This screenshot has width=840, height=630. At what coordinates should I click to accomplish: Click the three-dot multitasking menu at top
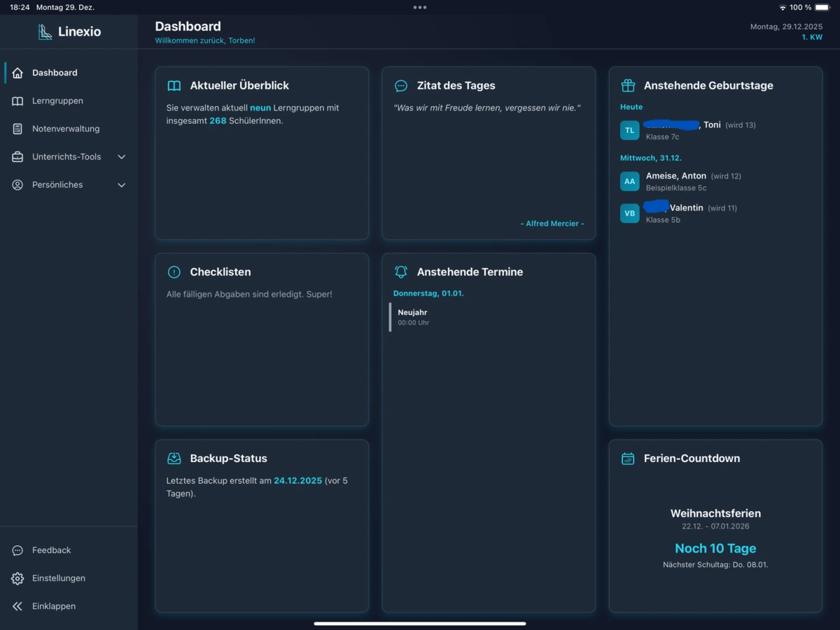pos(420,8)
